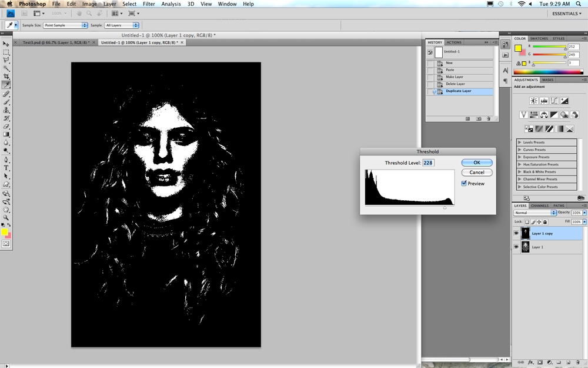Hide the Layer 1 layer
The height and width of the screenshot is (368, 588).
[x=516, y=247]
